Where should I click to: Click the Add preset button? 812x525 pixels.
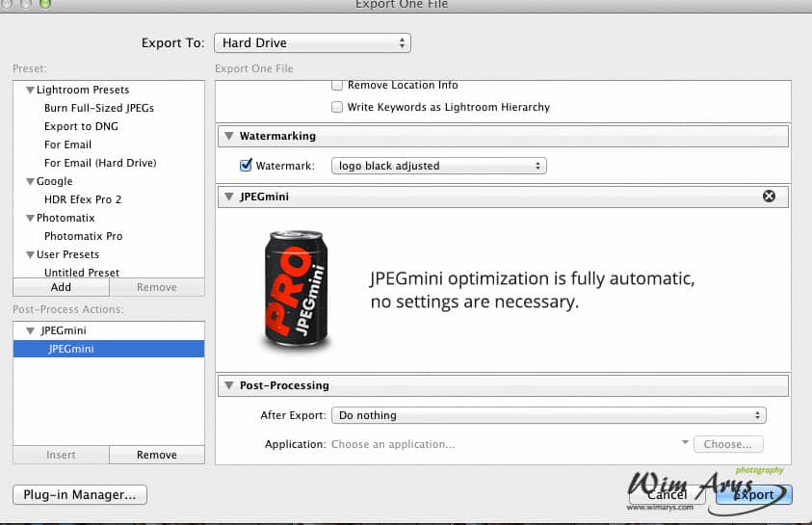[61, 287]
